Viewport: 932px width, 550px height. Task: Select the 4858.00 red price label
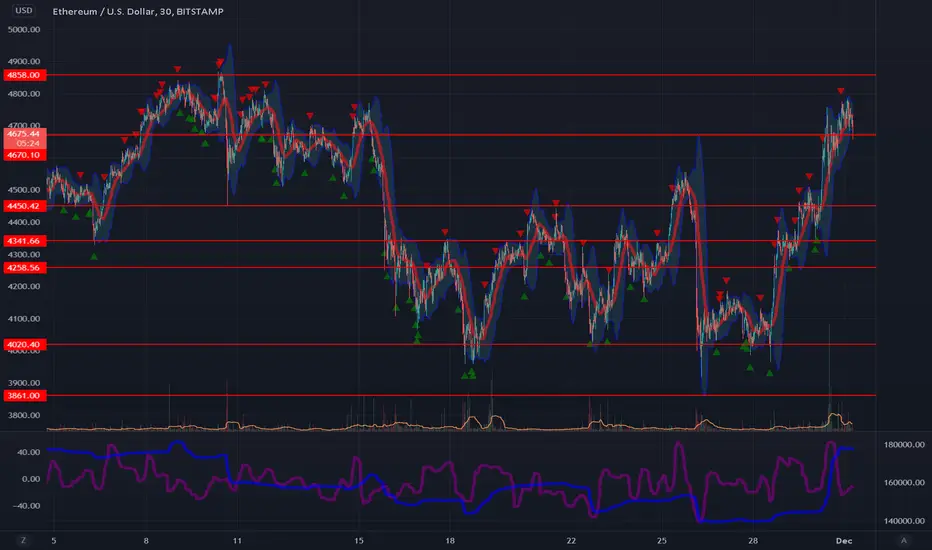coord(24,75)
